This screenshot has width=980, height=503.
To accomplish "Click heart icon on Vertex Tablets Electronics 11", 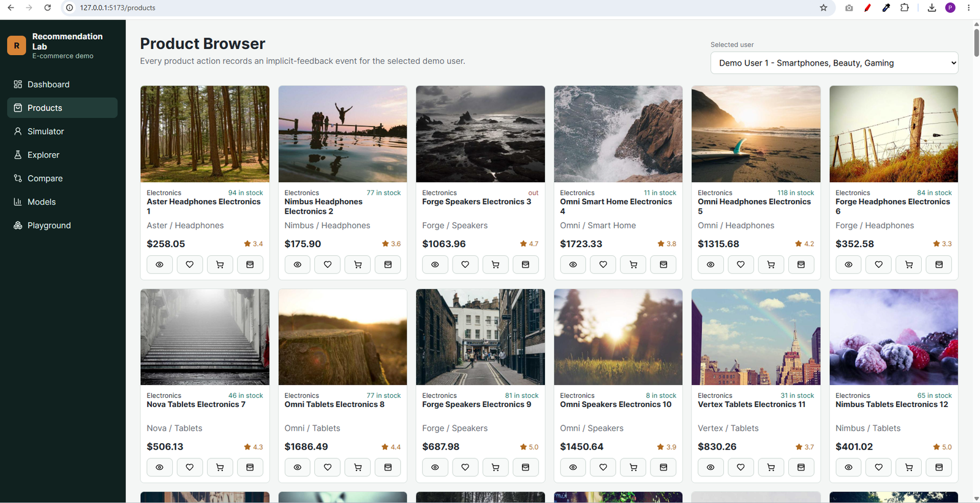I will click(741, 467).
